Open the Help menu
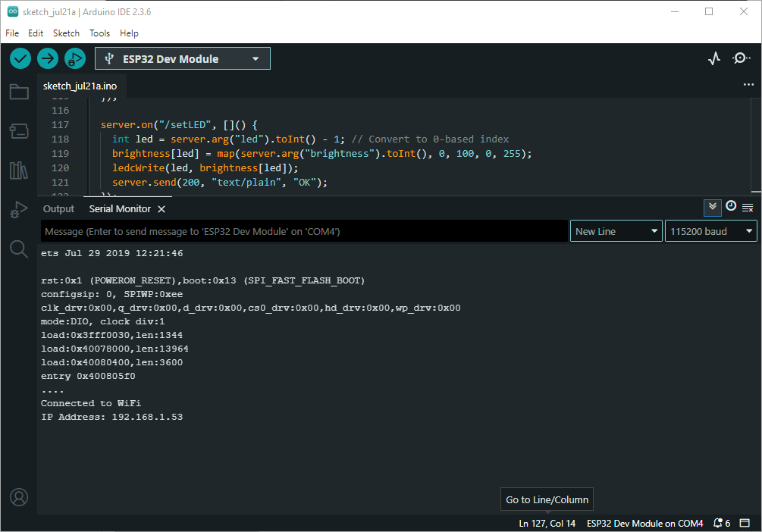Screen dimensions: 762x532 [x=129, y=33]
